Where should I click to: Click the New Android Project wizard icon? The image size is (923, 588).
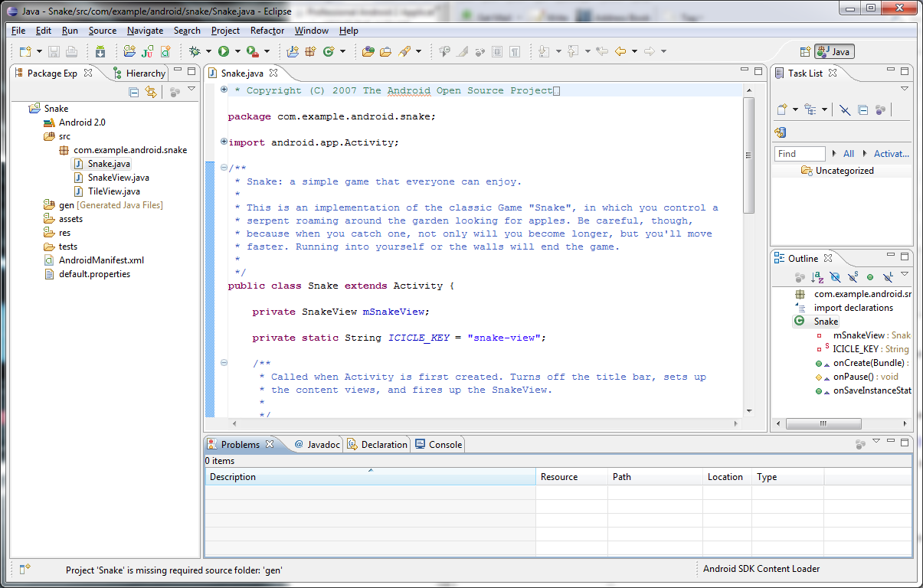(130, 51)
